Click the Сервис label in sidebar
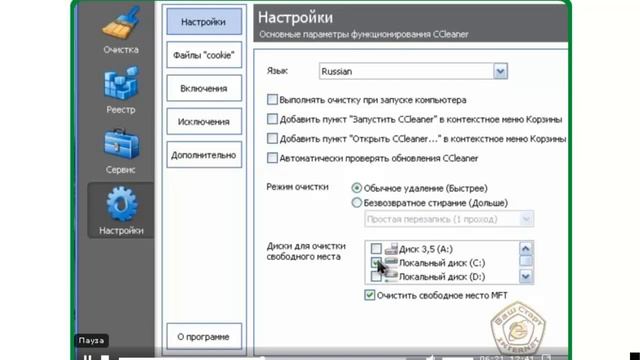This screenshot has width=640, height=360. pyautogui.click(x=121, y=170)
